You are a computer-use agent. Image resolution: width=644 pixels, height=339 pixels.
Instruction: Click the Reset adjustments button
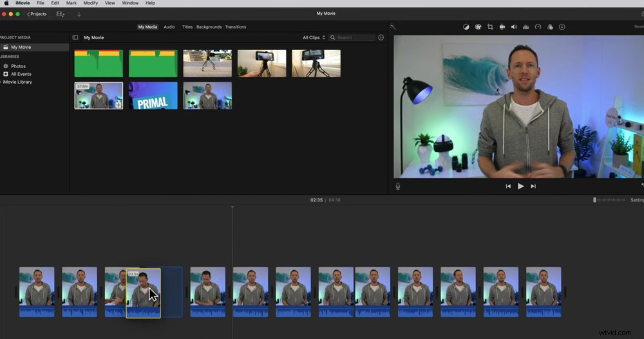639,26
